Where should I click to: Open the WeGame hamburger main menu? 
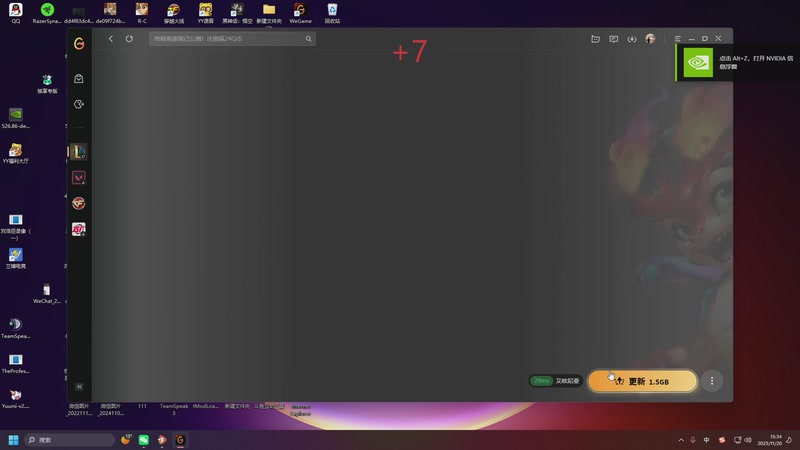coord(678,39)
